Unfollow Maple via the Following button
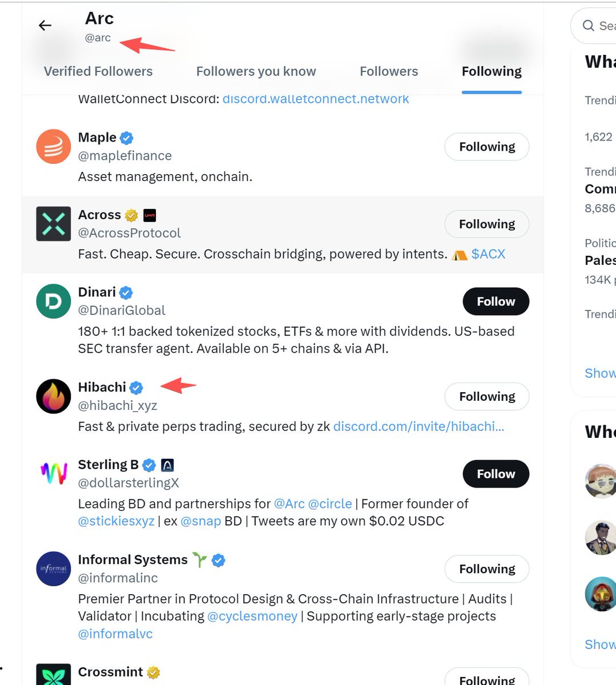The image size is (616, 685). pos(486,147)
